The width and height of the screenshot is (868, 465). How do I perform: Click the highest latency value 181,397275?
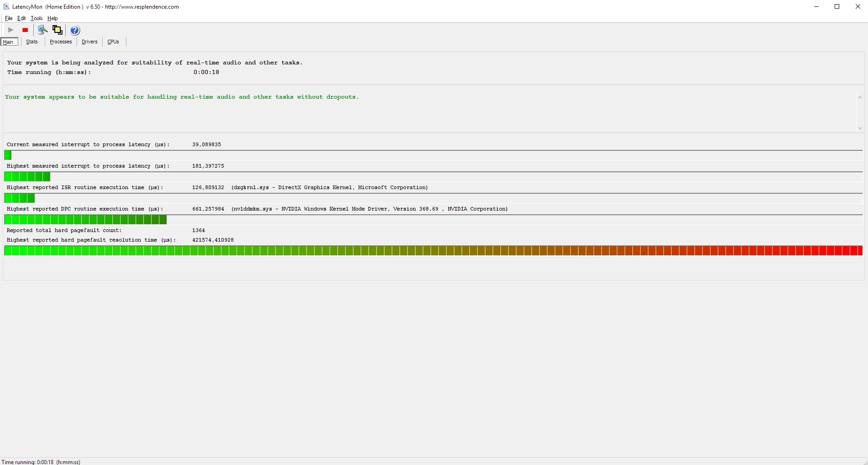pos(208,166)
